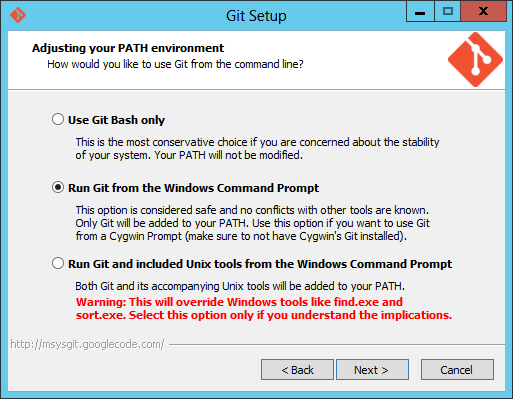Choose 'Run Git from the Windows Command Prompt' radio
This screenshot has height=399, width=513.
[58, 187]
